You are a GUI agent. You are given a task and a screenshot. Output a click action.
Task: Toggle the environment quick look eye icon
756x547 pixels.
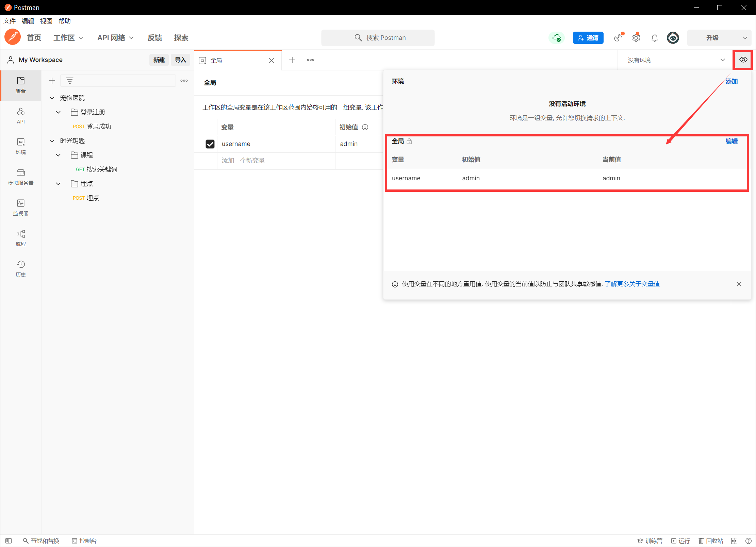click(743, 60)
